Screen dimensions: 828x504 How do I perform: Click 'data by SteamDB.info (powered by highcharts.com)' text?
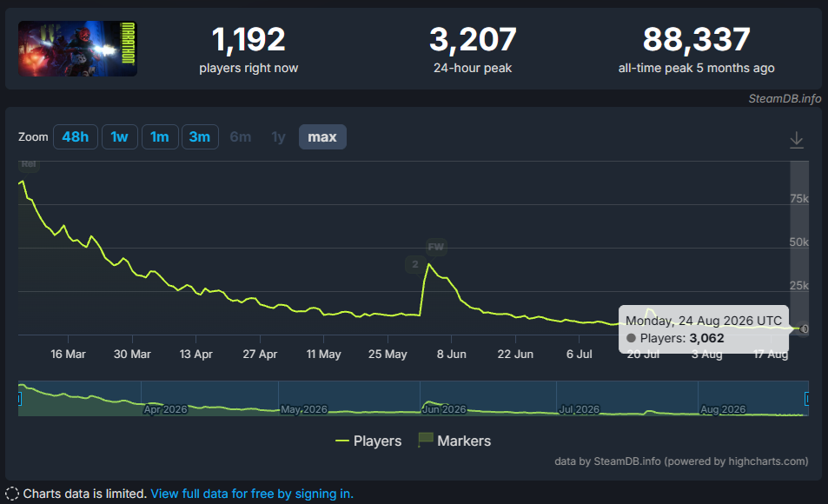pyautogui.click(x=680, y=461)
